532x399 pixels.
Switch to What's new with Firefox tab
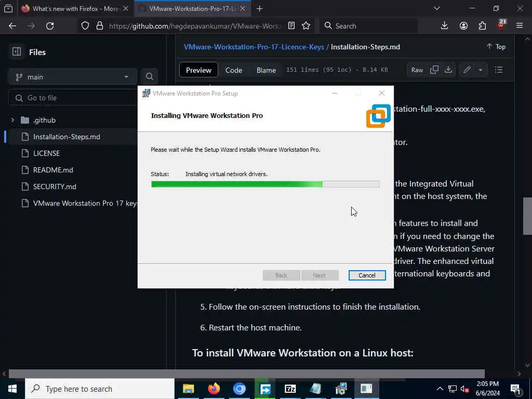(75, 9)
